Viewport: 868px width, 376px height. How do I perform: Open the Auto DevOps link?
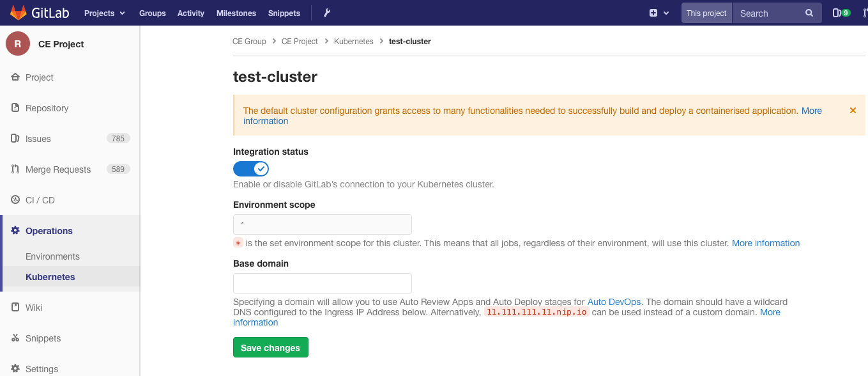[613, 302]
